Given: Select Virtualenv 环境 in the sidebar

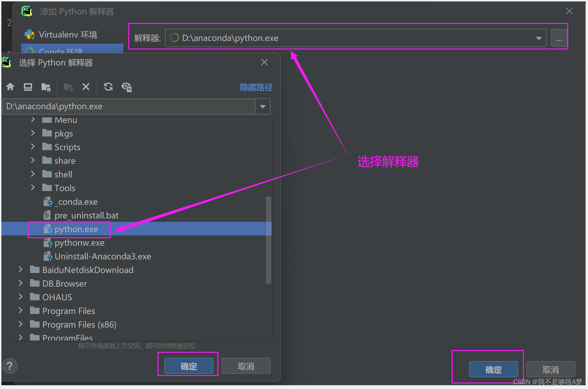Looking at the screenshot, I should click(x=72, y=34).
